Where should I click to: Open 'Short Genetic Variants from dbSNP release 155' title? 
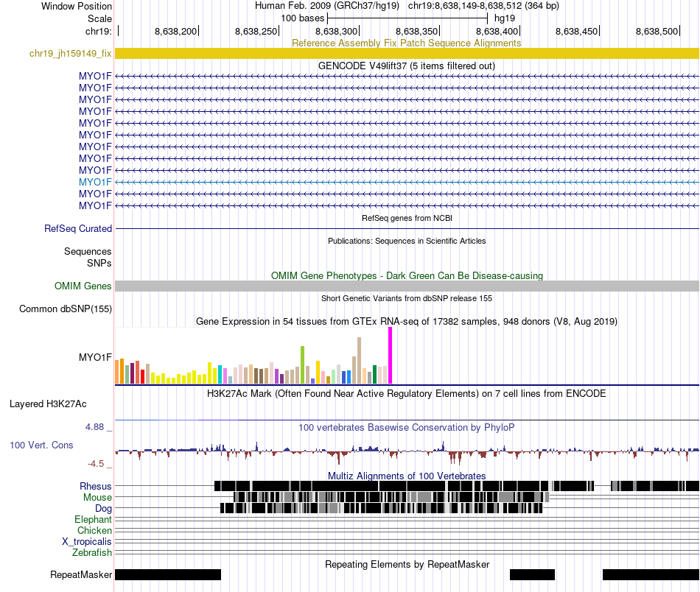click(x=407, y=298)
